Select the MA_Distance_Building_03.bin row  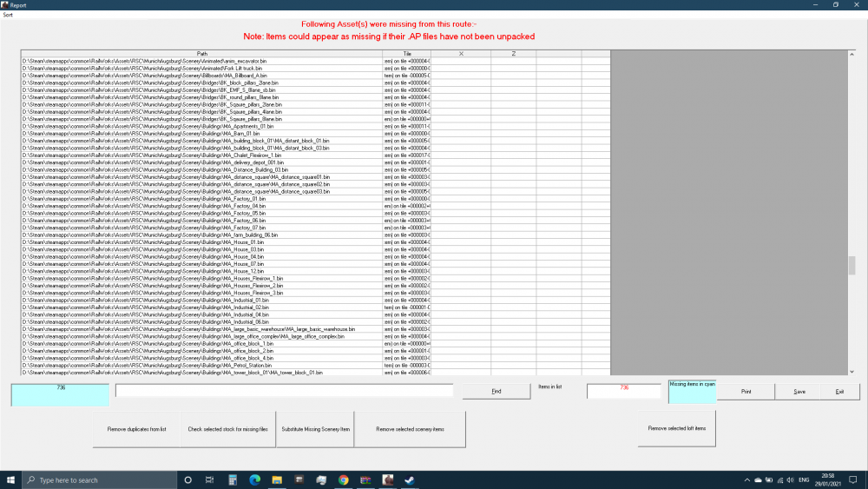[x=316, y=169]
